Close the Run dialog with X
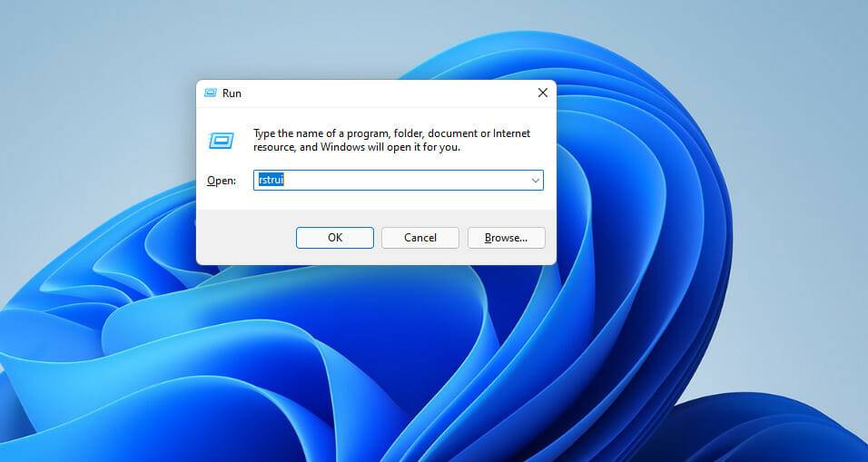The height and width of the screenshot is (462, 868). (x=543, y=93)
